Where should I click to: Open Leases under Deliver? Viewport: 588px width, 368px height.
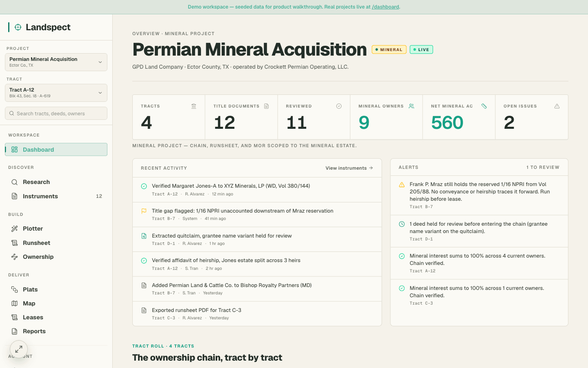pos(56,317)
